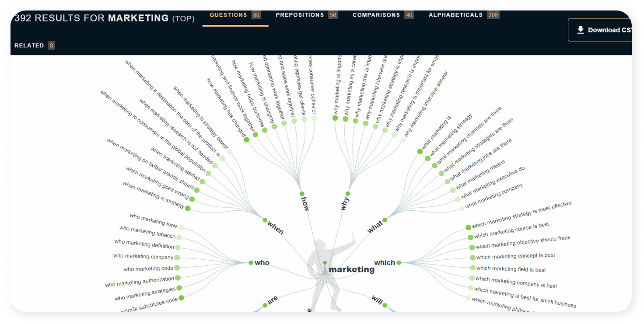Click "which marketing concept is best"
The height and width of the screenshot is (324, 644).
coord(515,256)
